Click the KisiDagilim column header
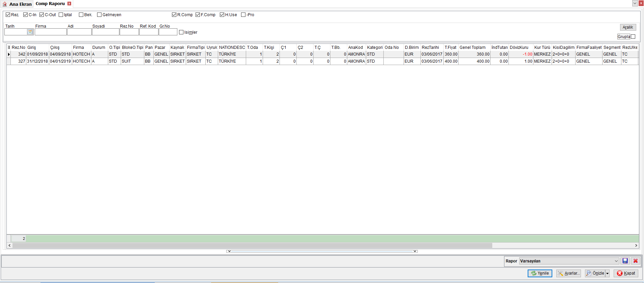The height and width of the screenshot is (283, 644). tap(563, 48)
